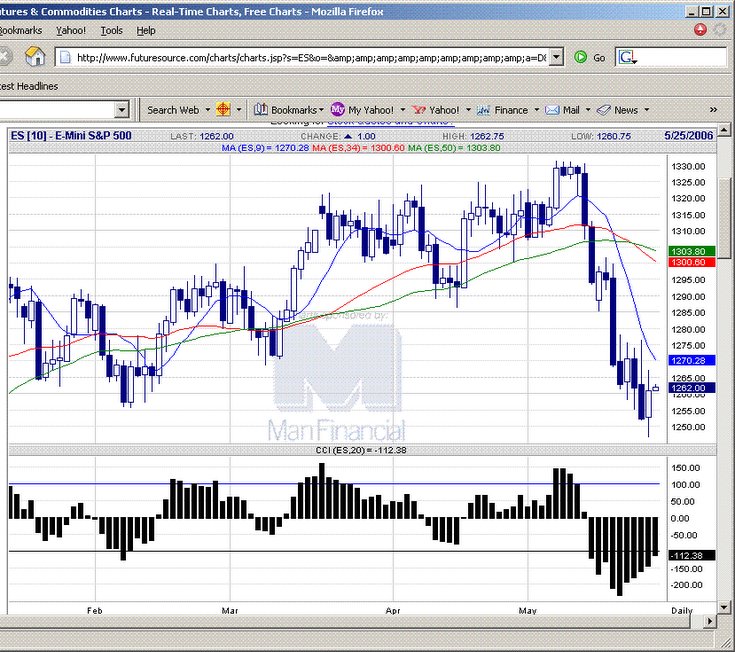Click the Feb label on time axis

pos(95,611)
